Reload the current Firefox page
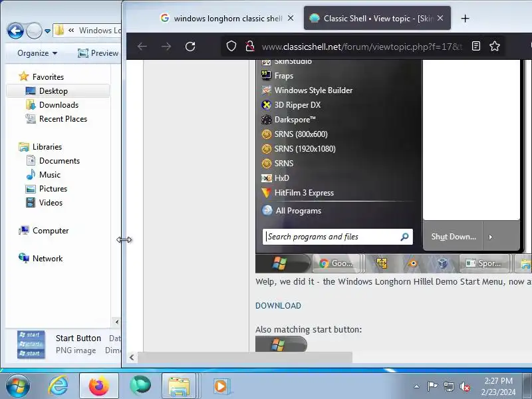Image resolution: width=532 pixels, height=399 pixels. point(190,46)
